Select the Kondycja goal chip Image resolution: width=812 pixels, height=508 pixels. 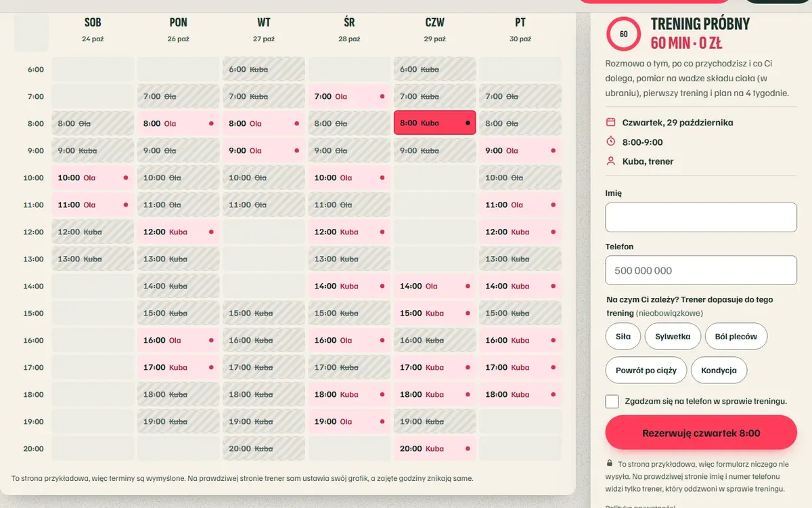tap(719, 371)
